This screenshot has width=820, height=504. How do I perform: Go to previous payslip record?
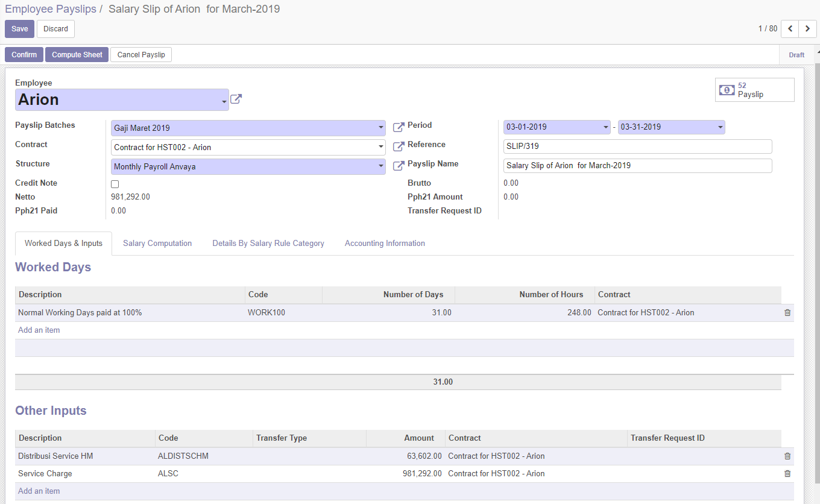pyautogui.click(x=790, y=29)
